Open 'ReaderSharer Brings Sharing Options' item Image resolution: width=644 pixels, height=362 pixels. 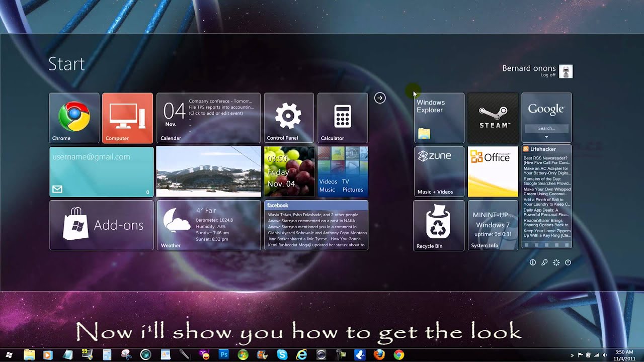click(x=546, y=223)
